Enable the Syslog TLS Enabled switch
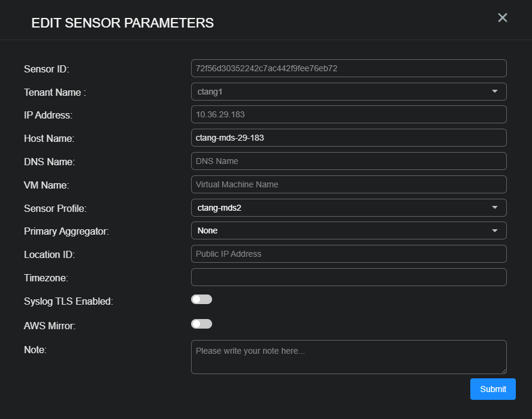 [x=201, y=299]
